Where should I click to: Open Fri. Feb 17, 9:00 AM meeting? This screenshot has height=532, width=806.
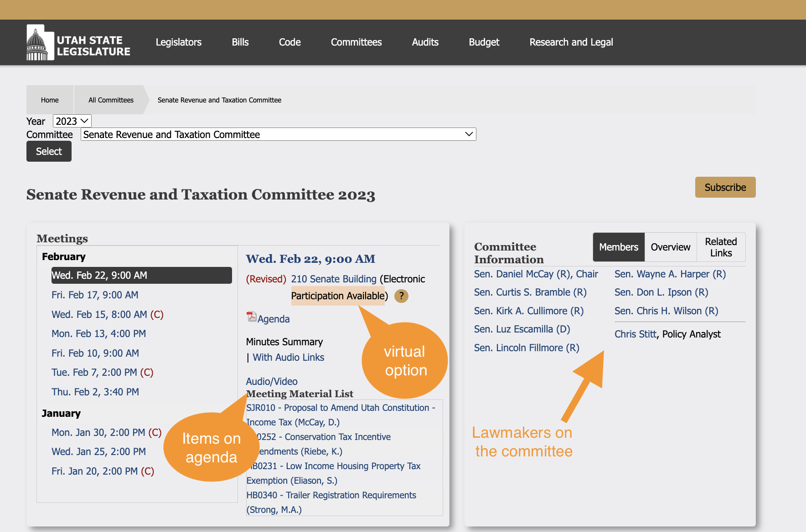(x=95, y=295)
